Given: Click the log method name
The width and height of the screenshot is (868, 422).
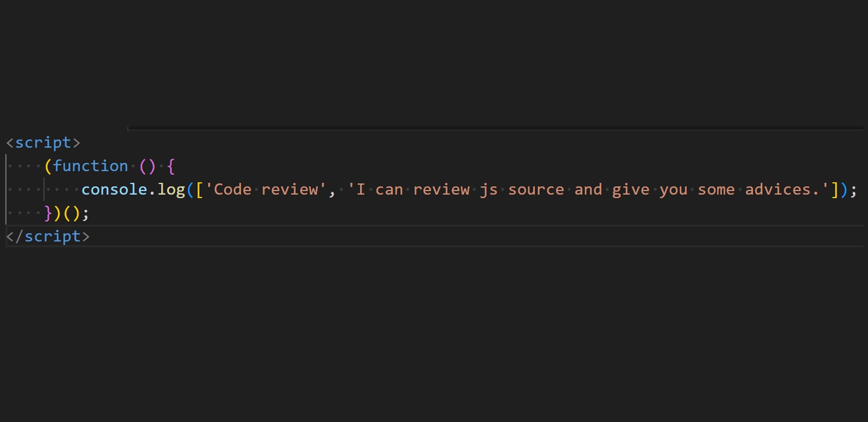Looking at the screenshot, I should pos(171,189).
